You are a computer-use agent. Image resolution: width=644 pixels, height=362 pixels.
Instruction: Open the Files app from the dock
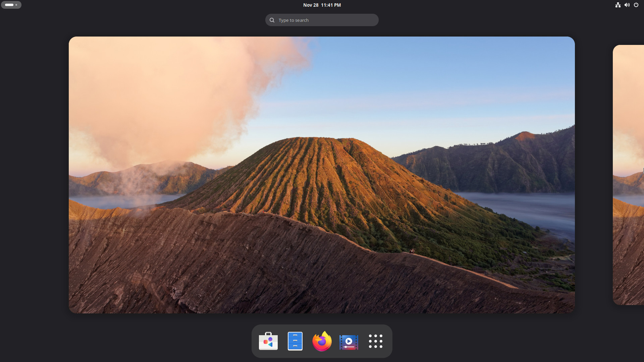(x=295, y=341)
